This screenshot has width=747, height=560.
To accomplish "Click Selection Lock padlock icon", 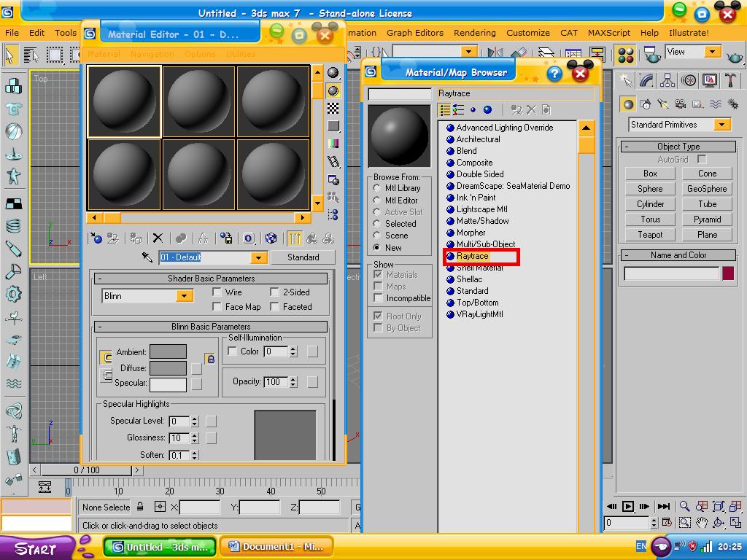I will 140,507.
